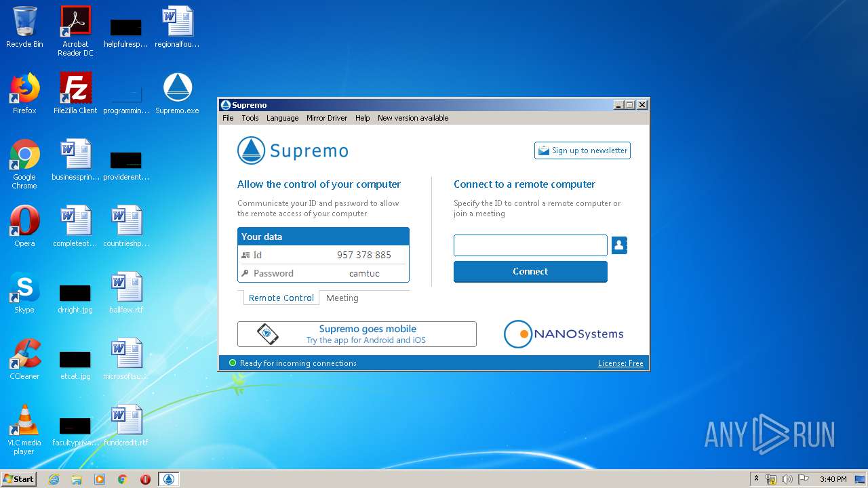Select the Skype desktop icon
Image resolution: width=868 pixels, height=488 pixels.
(24, 293)
